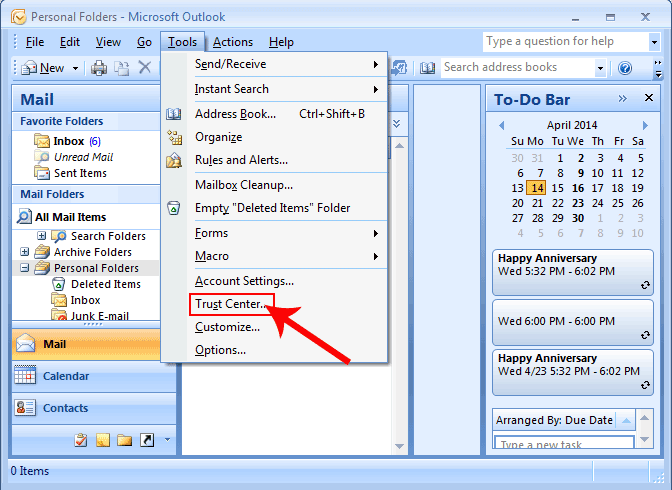This screenshot has width=672, height=490.
Task: Open Configure buttons dropdown in navigation pane
Action: [167, 440]
